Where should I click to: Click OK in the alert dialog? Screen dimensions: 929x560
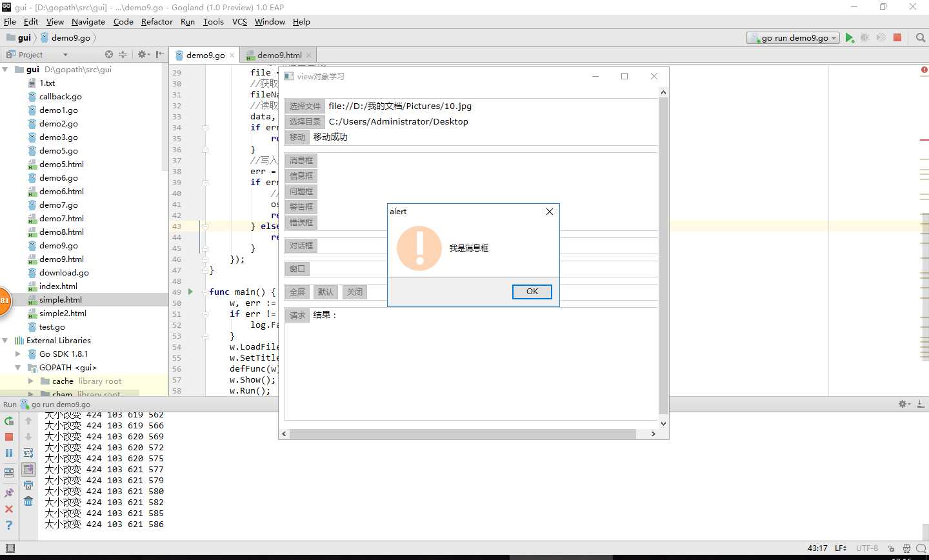click(532, 292)
